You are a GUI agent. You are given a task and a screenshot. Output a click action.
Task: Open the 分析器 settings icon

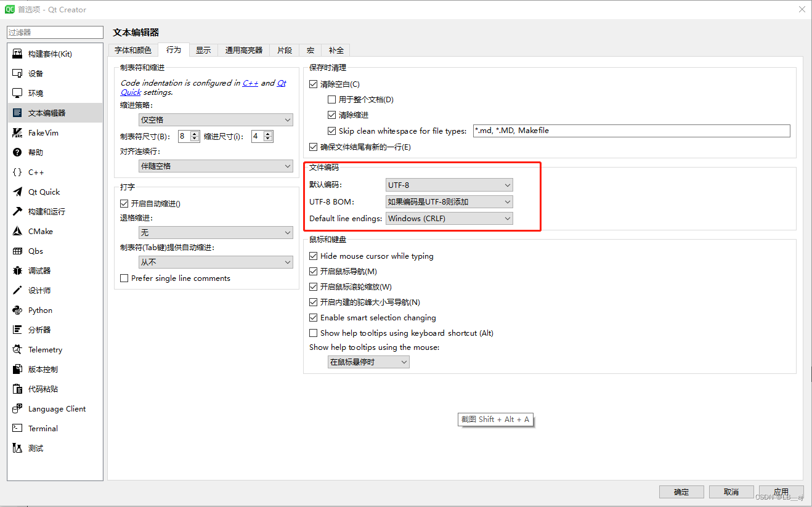click(x=17, y=330)
